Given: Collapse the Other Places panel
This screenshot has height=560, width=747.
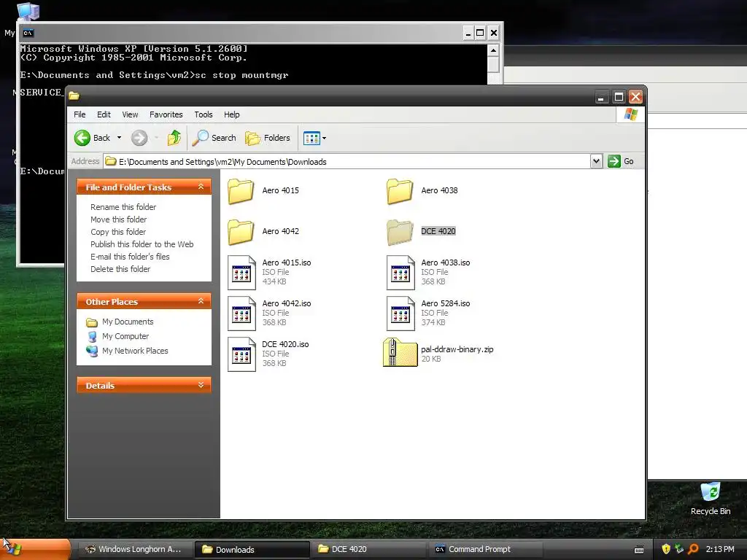Looking at the screenshot, I should 201,301.
